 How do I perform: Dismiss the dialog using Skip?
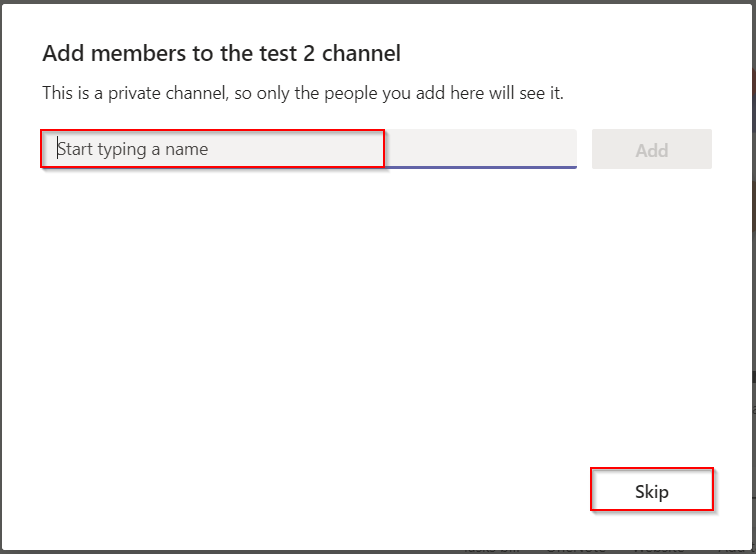tap(651, 491)
